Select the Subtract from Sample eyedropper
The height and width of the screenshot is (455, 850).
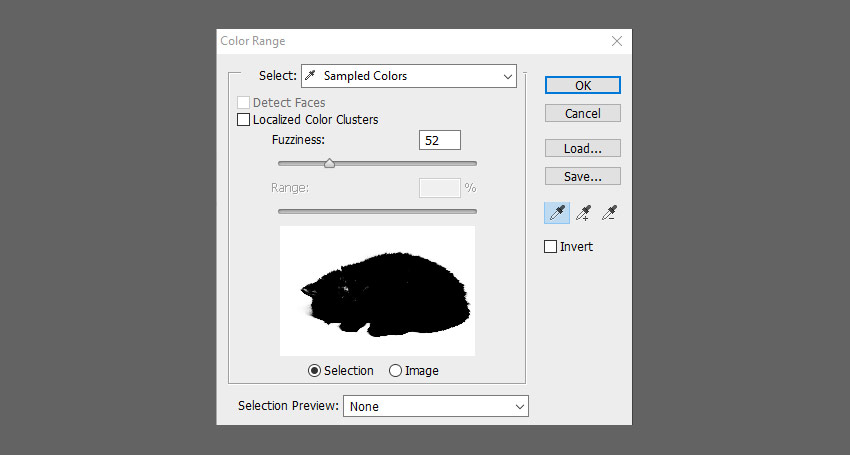click(x=609, y=213)
